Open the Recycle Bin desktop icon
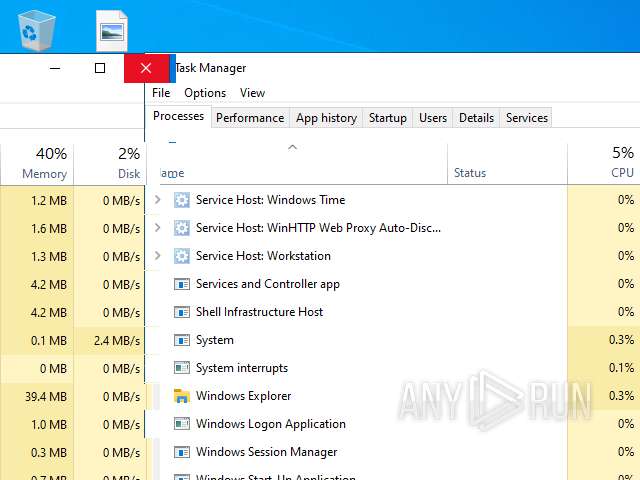Screen dimensions: 640x480 37,29
